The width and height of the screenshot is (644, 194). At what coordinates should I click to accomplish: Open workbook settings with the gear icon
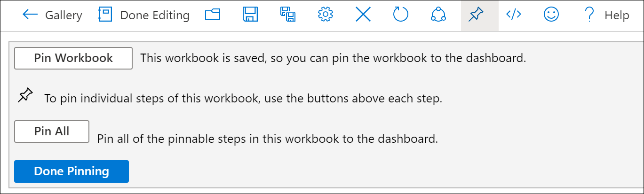click(325, 15)
